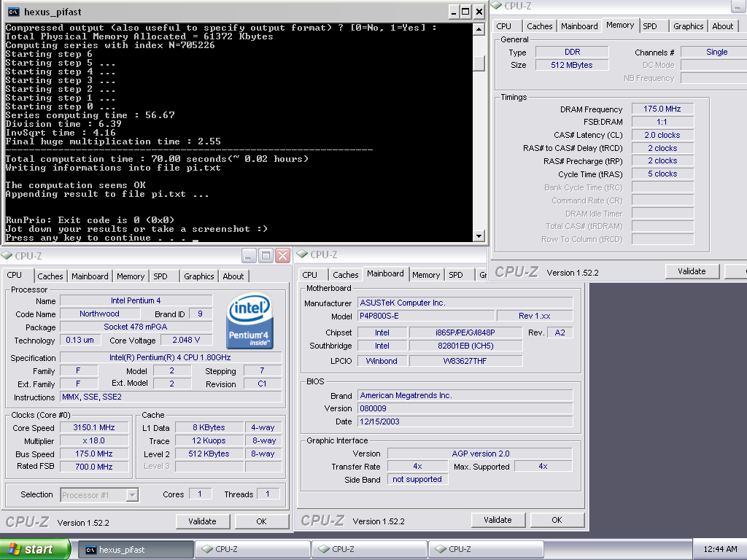Click the Level 2 cache value 512 KBytes
Image resolution: width=747 pixels, height=560 pixels.
coord(209,454)
